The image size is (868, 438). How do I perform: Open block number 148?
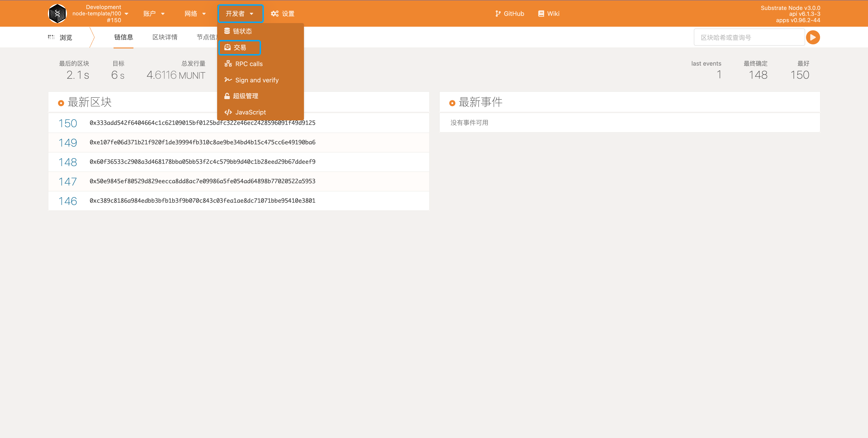(68, 162)
